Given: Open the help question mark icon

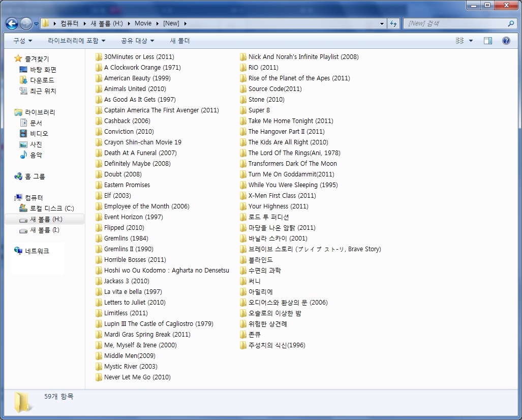Looking at the screenshot, I should pyautogui.click(x=506, y=41).
